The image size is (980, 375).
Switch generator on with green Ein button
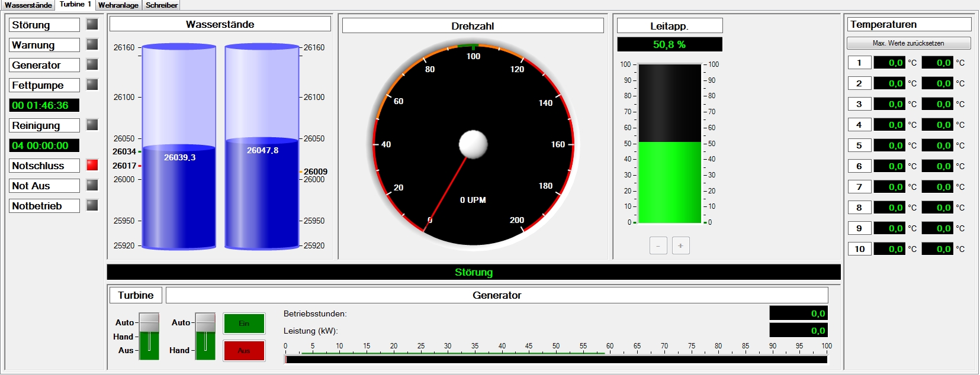click(244, 324)
